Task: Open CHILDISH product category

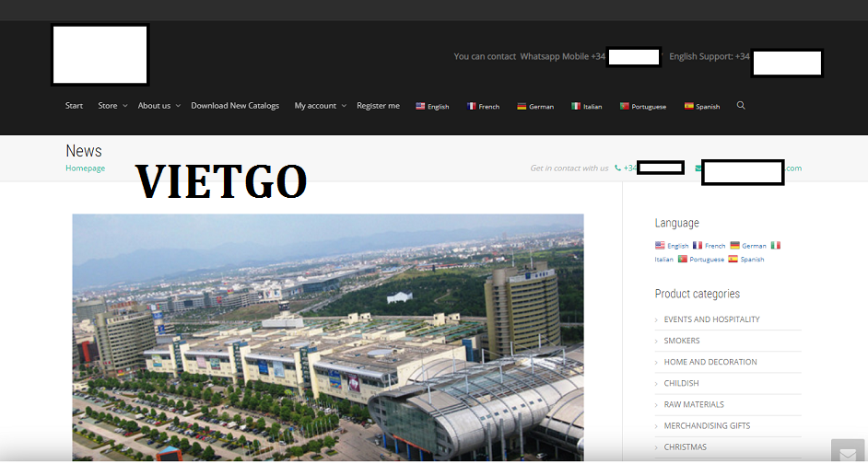Action: coord(681,383)
